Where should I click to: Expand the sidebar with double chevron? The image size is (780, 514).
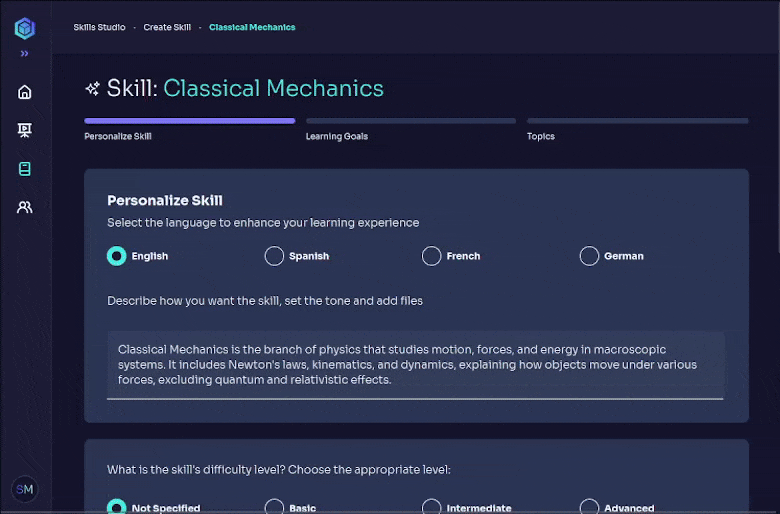(24, 54)
